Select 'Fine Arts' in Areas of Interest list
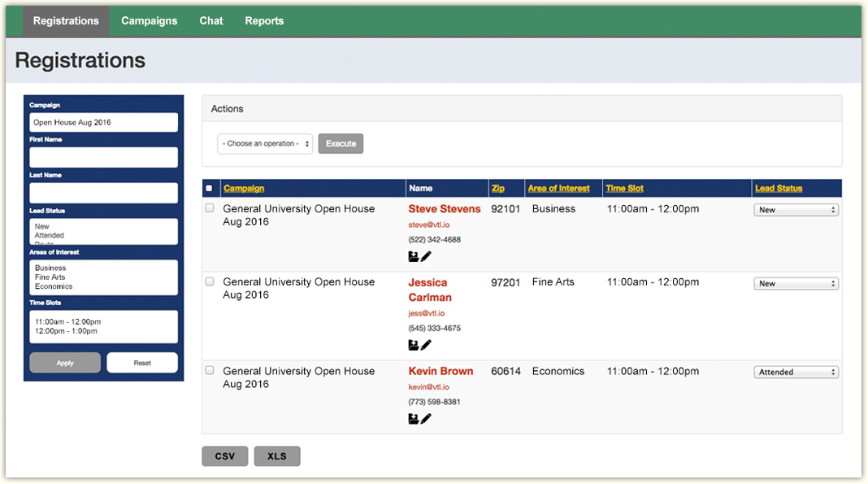The height and width of the screenshot is (484, 868). click(50, 277)
